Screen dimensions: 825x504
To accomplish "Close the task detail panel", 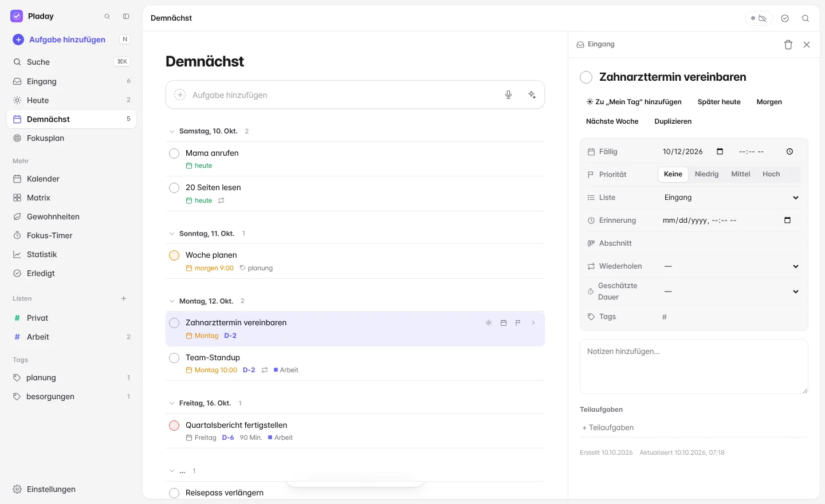I will click(x=807, y=45).
